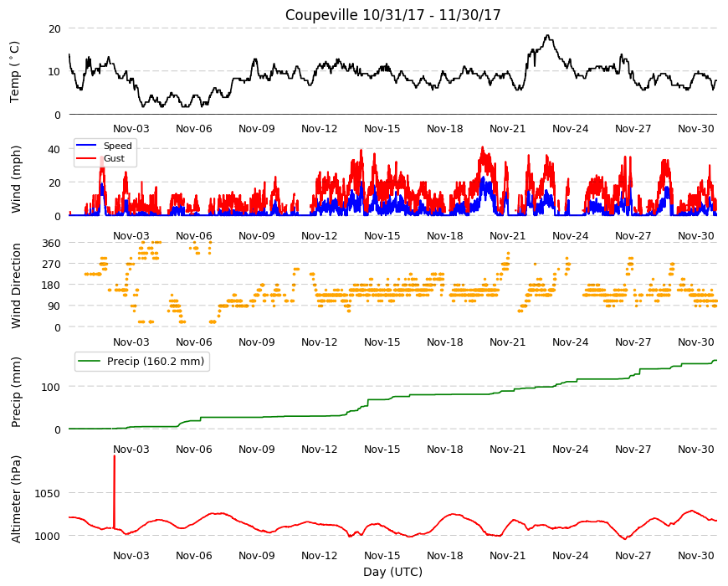The image size is (728, 586).
Task: Click the 360 tick on wind direction axis
Action: [x=51, y=244]
